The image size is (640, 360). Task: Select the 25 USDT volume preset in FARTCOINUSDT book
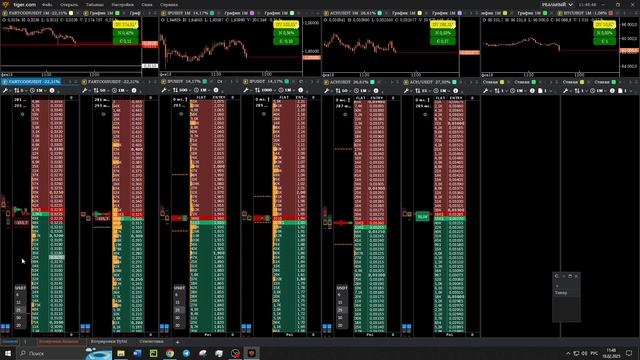pos(18,310)
